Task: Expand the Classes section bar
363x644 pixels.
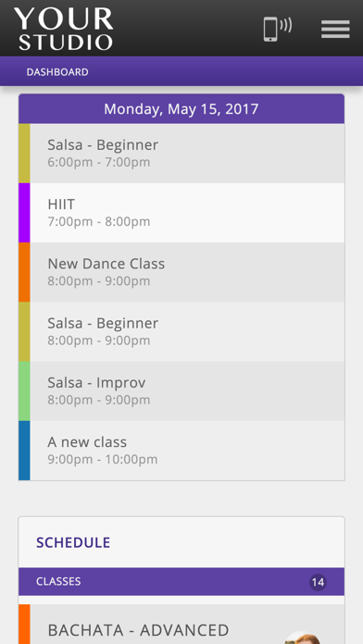Action: coord(181,582)
